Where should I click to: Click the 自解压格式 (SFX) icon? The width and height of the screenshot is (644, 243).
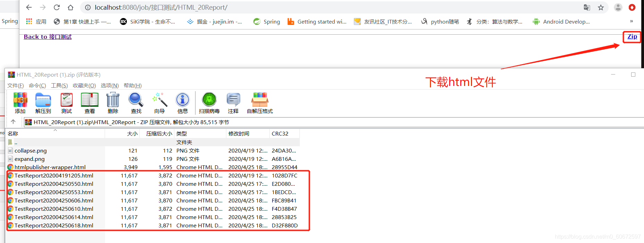[260, 103]
